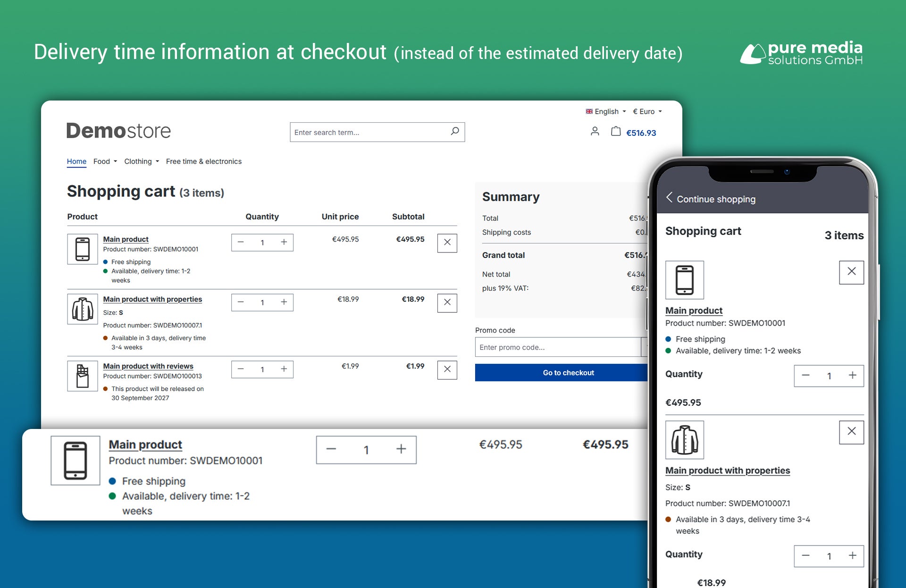906x588 pixels.
Task: Open Main product link in desktop cart
Action: (x=126, y=239)
